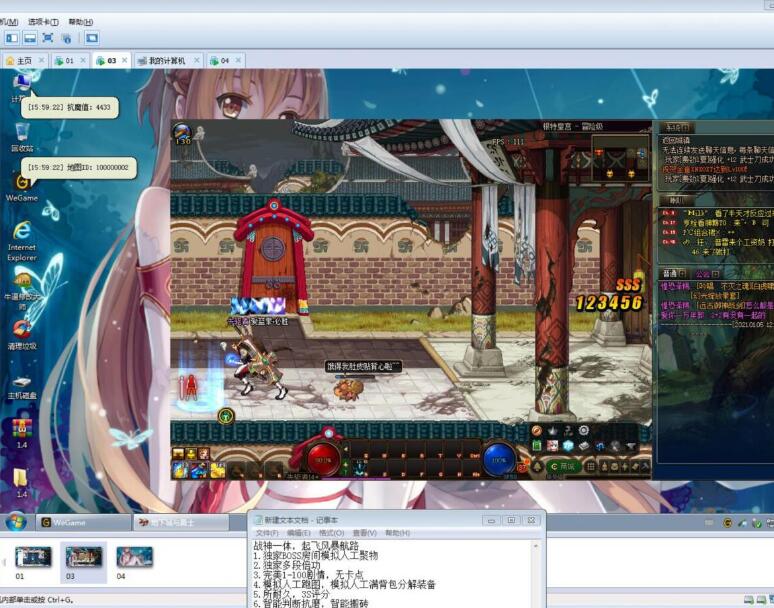The image size is (774, 608).
Task: Open Notepad 编辑(E) menu
Action: (x=299, y=533)
